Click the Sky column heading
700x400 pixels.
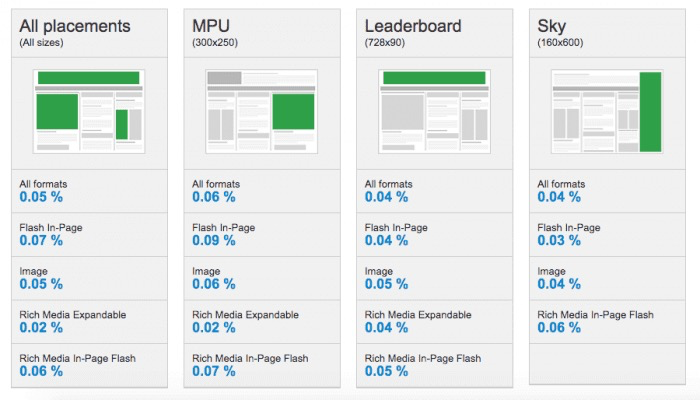coord(552,26)
